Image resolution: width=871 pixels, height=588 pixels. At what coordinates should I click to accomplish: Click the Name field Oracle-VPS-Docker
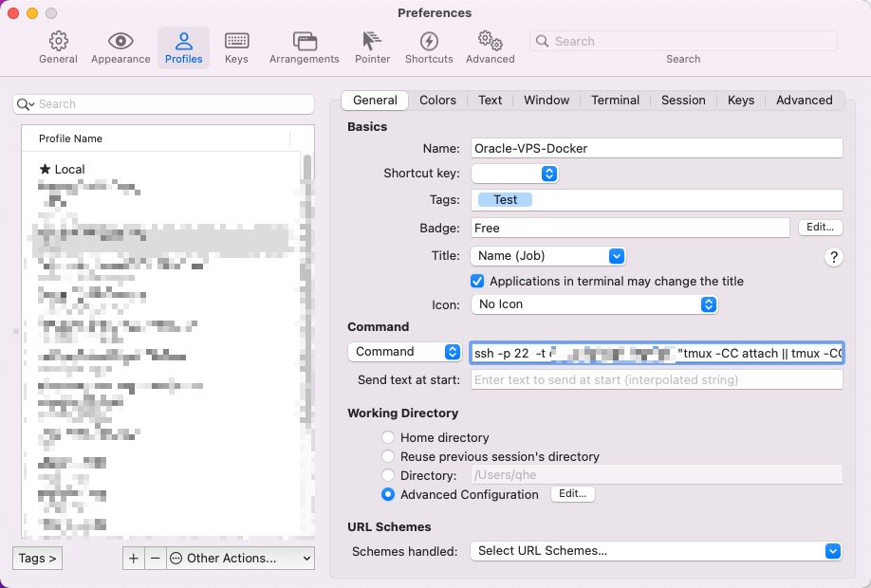pyautogui.click(x=657, y=148)
